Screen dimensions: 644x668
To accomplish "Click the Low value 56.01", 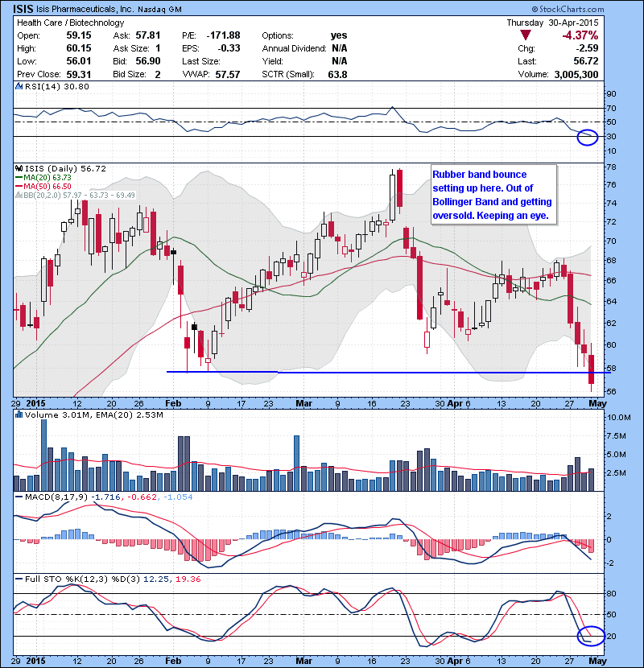I will coord(79,61).
